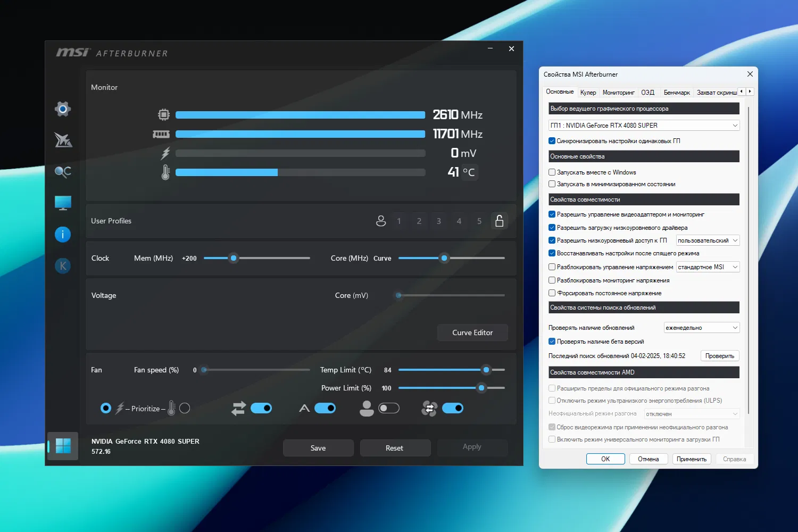Viewport: 798px width, 532px height.
Task: Confirm dialog with OK button
Action: tap(605, 459)
